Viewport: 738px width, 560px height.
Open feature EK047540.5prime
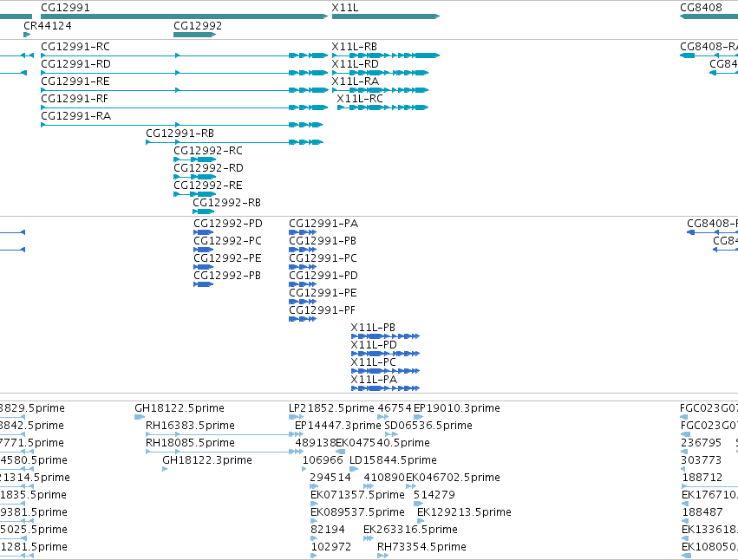click(382, 443)
